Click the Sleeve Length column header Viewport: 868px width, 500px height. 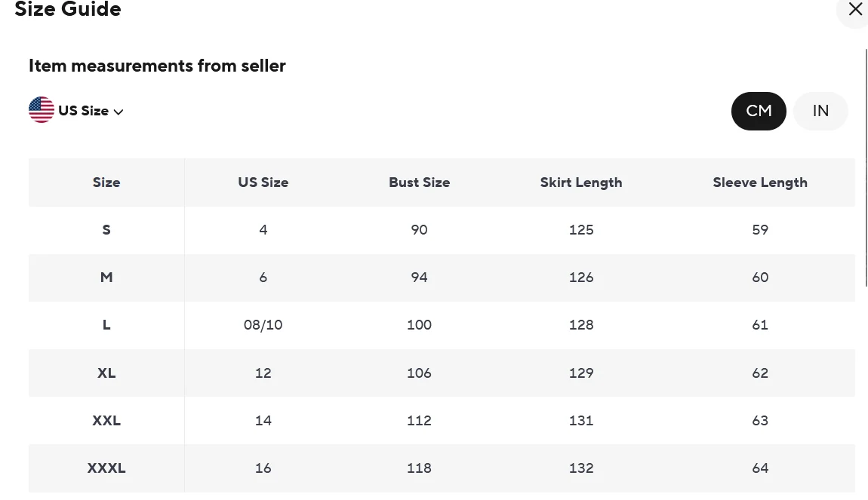coord(759,183)
